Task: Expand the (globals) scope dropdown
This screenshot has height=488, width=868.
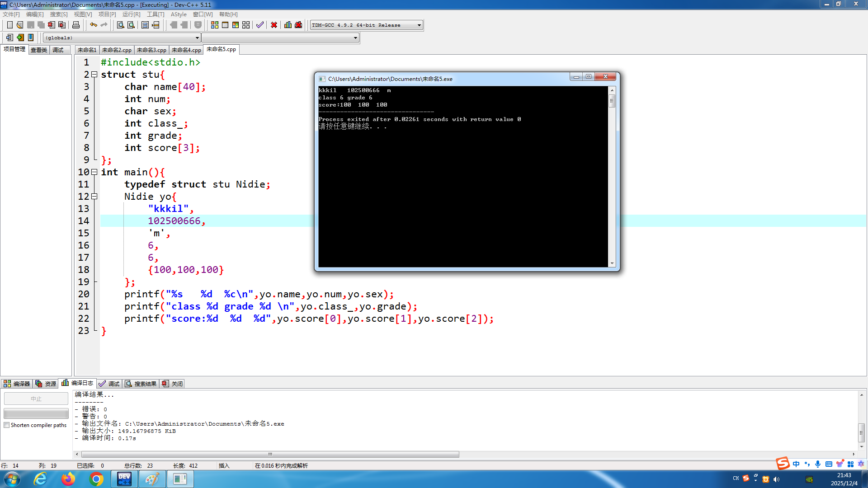Action: coord(197,38)
